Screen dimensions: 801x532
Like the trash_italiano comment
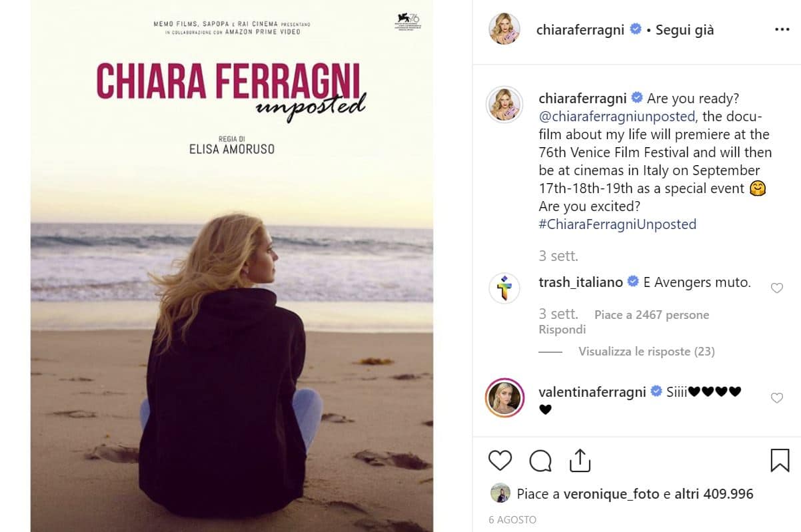pos(776,288)
